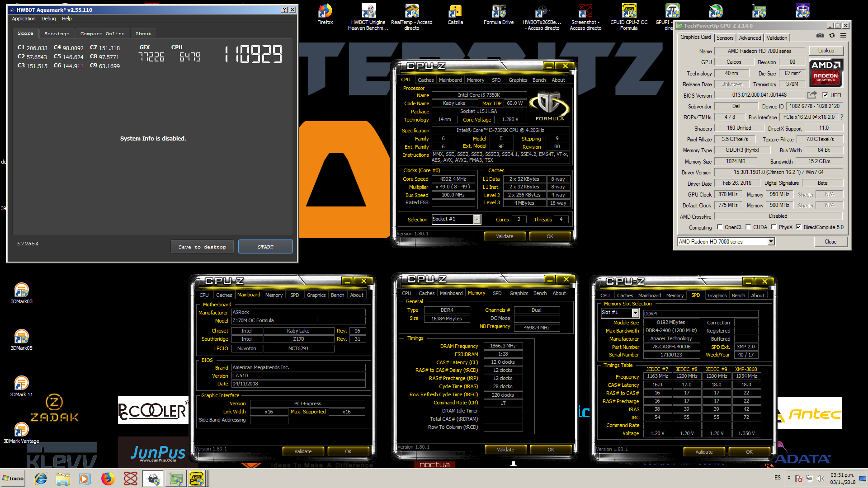This screenshot has width=868, height=488.
Task: Switch to GPU-Z Sensors tab
Action: click(x=725, y=38)
